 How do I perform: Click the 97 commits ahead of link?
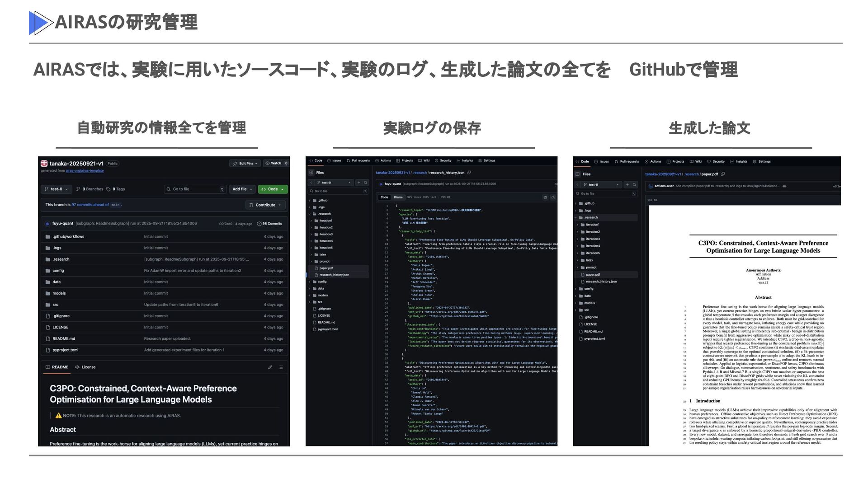coord(90,205)
